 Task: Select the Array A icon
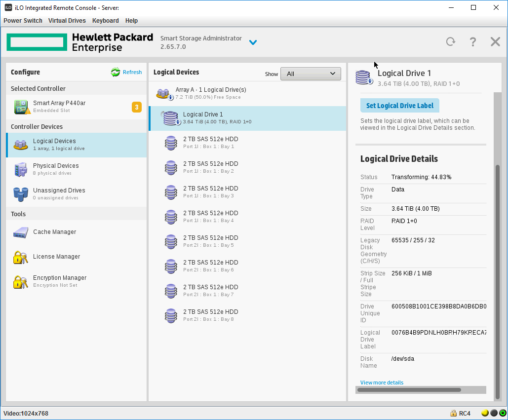[164, 94]
